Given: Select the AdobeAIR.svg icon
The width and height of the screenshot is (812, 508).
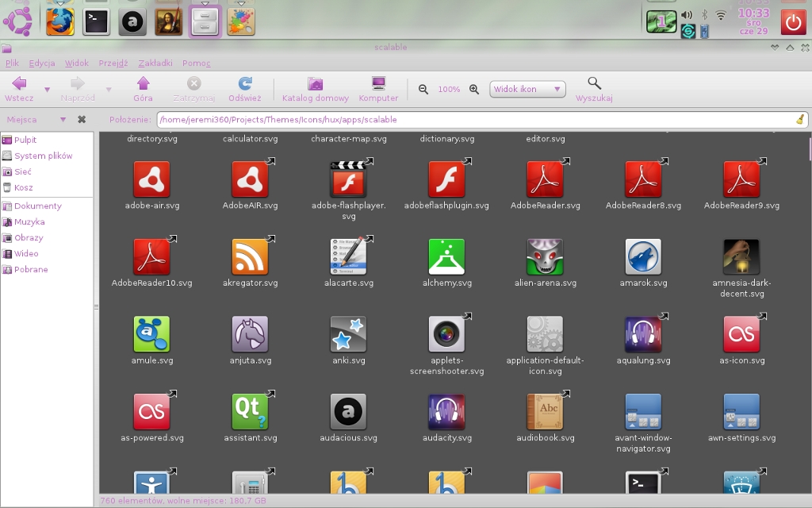Looking at the screenshot, I should [x=250, y=179].
